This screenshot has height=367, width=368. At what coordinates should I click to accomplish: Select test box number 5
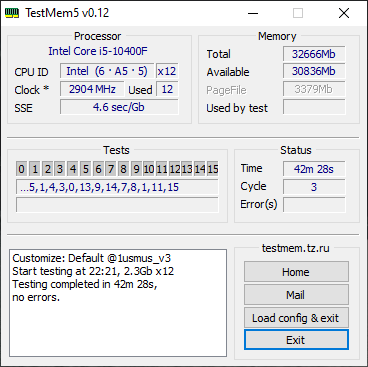[85, 169]
